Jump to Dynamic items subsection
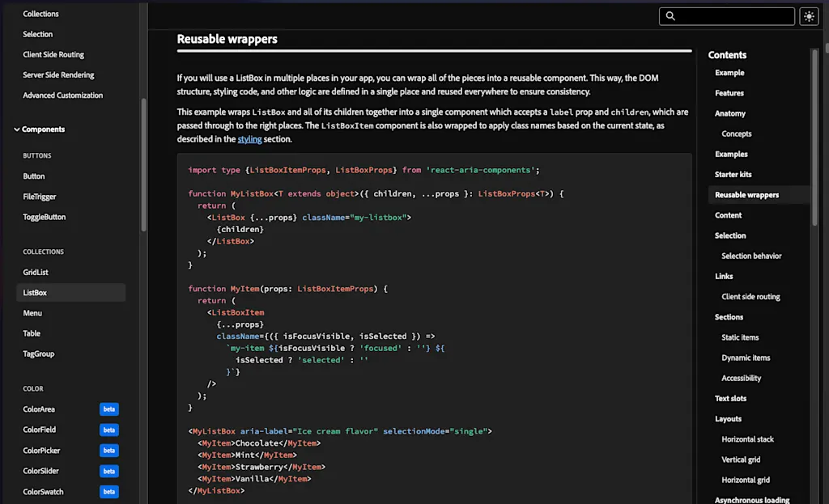Screen dimensions: 829x504 (746, 358)
